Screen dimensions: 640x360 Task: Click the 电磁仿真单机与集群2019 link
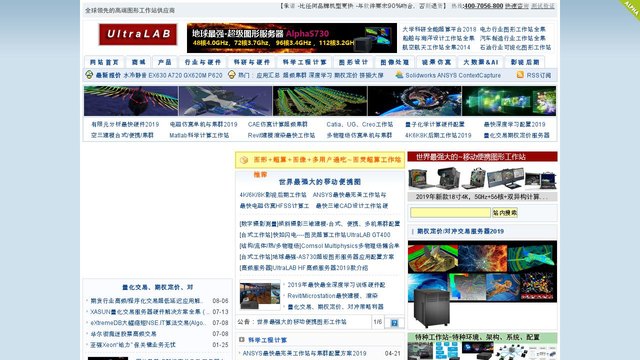point(203,124)
